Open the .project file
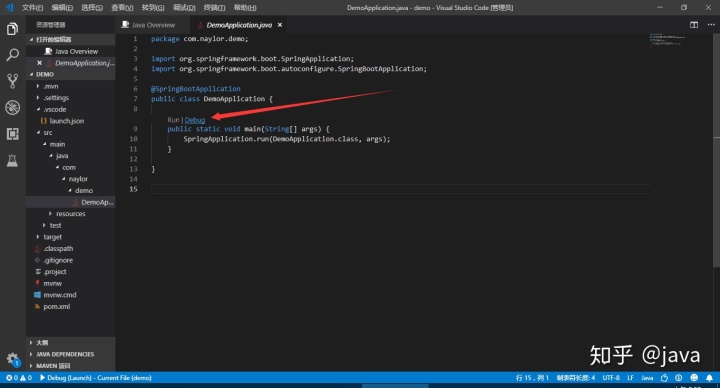The width and height of the screenshot is (720, 388). [70, 271]
